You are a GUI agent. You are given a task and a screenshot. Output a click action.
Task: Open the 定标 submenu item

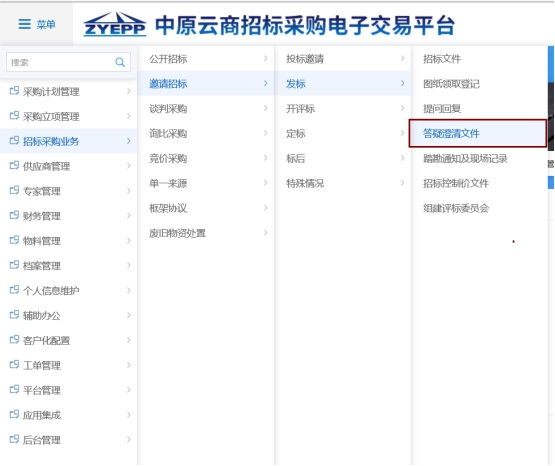[296, 133]
